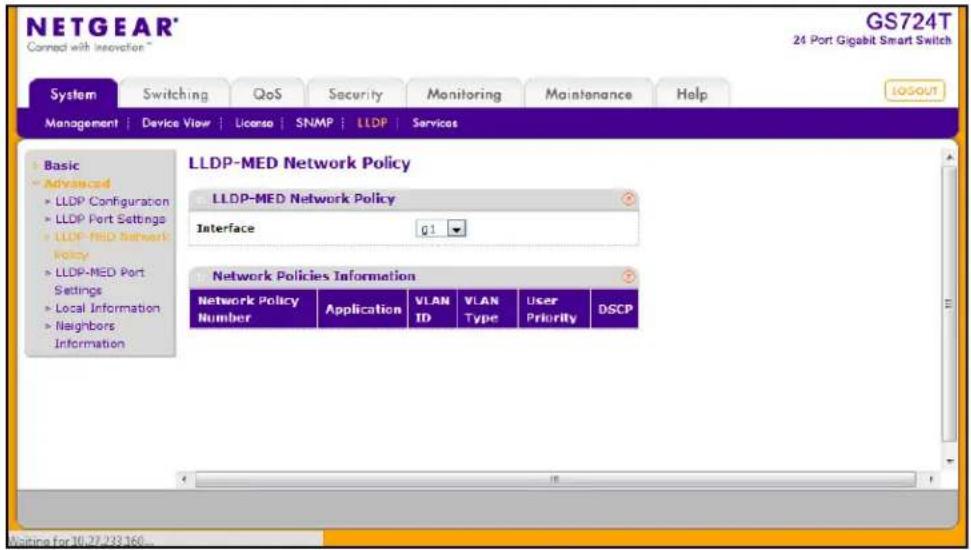Open the Device View submenu link

pyautogui.click(x=176, y=123)
